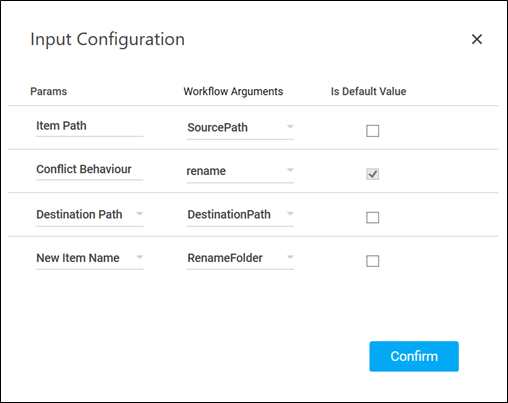Select the rename text in workflow arguments
Image resolution: width=508 pixels, height=403 pixels.
tap(206, 171)
